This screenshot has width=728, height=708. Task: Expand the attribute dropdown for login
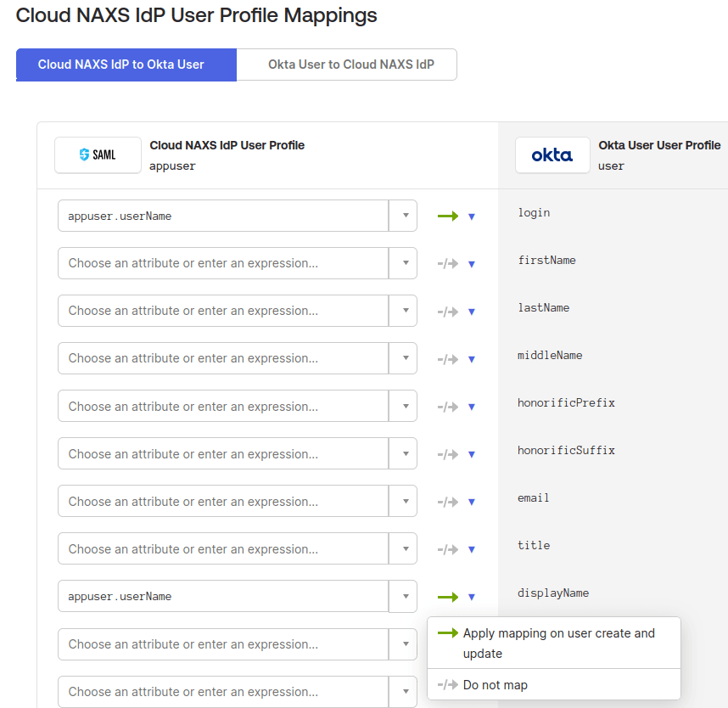coord(403,216)
